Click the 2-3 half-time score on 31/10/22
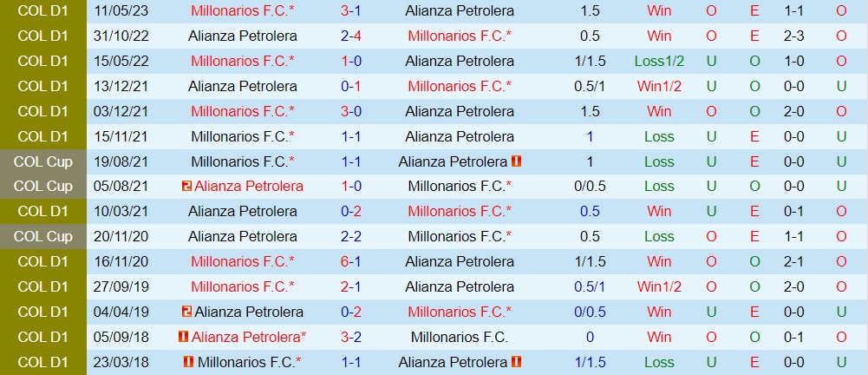 [x=794, y=36]
